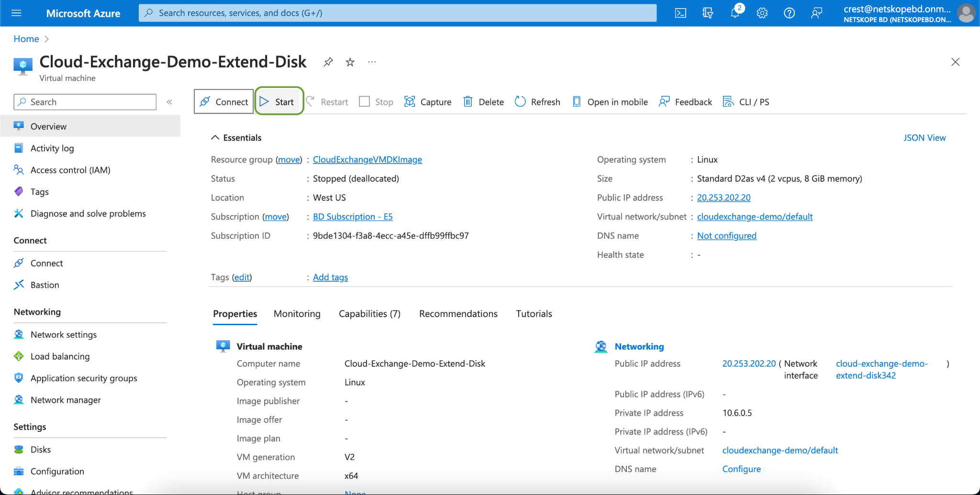Mark the VM as favorite

tap(350, 62)
